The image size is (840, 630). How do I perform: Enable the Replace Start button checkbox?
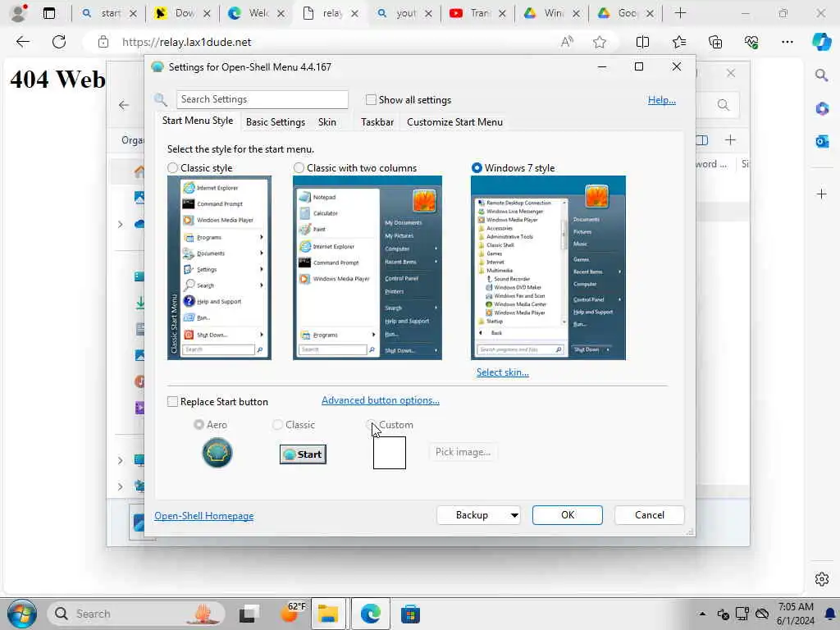coord(172,402)
